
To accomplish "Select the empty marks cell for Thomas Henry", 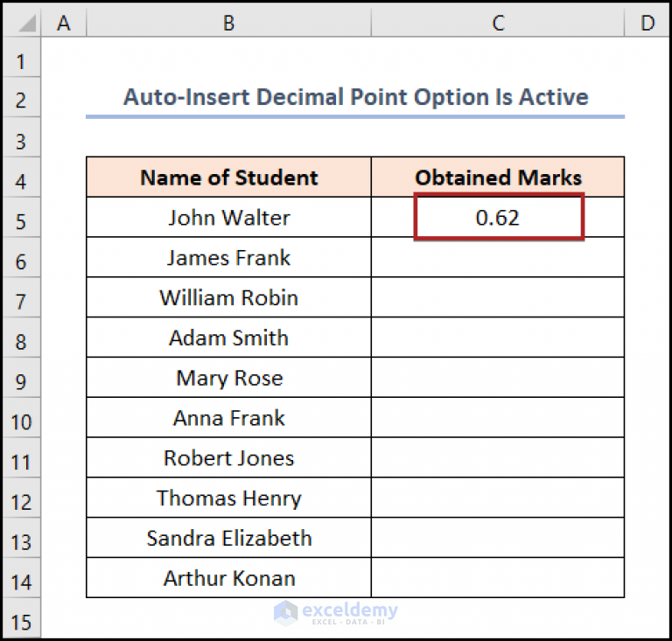I will tap(498, 498).
